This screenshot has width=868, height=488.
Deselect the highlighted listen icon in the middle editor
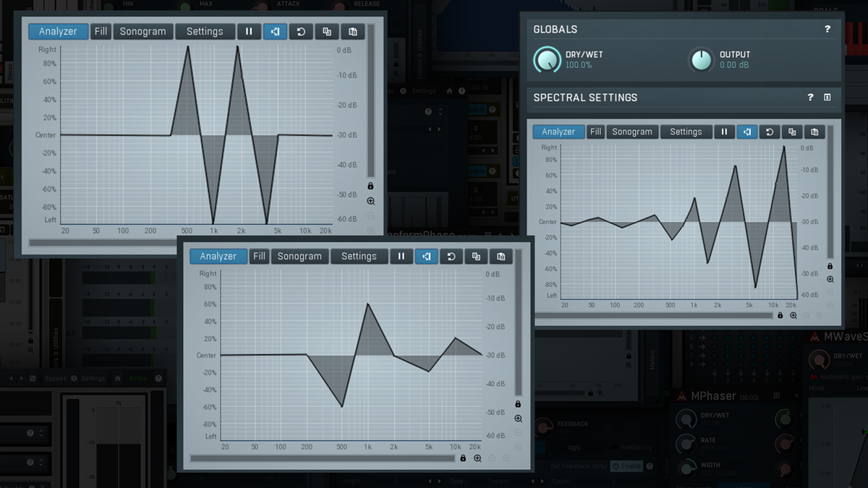pos(426,256)
